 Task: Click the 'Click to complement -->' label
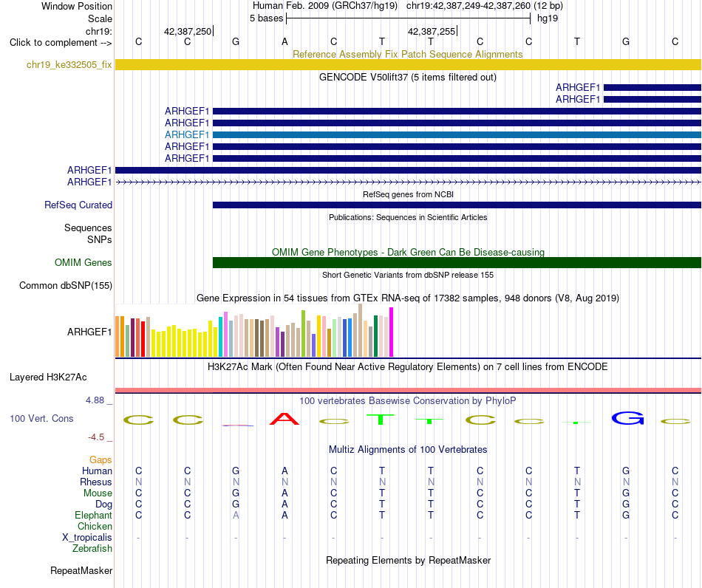[x=61, y=43]
